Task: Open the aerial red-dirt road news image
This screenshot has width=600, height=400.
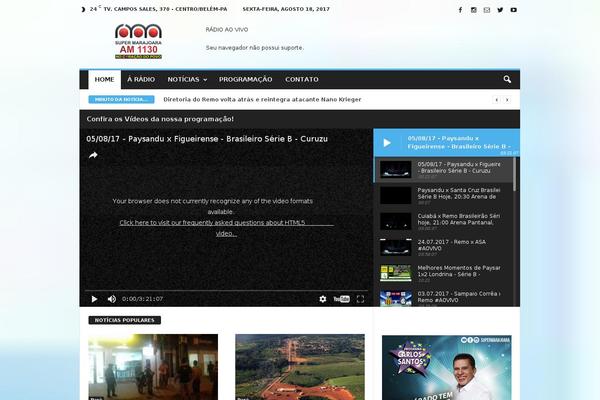Action: coord(300,367)
